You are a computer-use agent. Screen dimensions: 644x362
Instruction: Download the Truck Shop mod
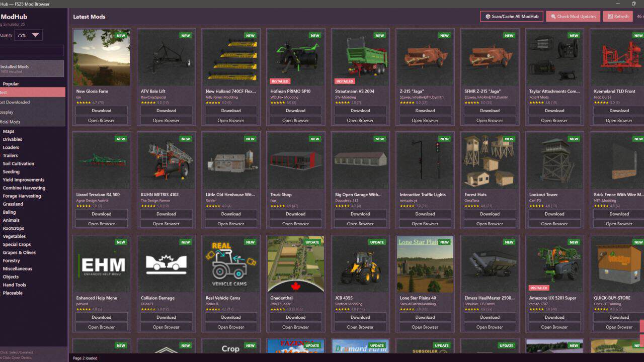pos(296,214)
